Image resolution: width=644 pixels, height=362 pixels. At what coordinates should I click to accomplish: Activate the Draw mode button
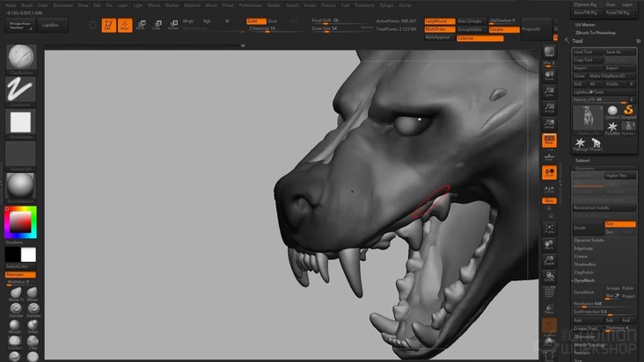(124, 25)
